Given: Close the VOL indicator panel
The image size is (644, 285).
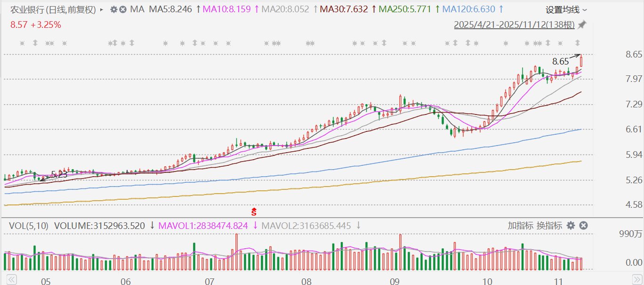Looking at the screenshot, I should coord(583,226).
